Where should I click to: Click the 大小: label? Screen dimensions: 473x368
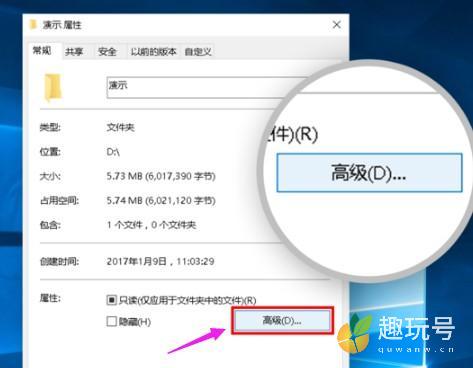pos(50,176)
